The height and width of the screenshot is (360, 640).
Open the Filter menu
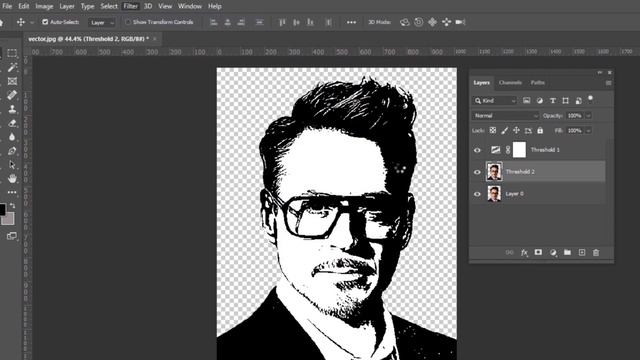(131, 6)
